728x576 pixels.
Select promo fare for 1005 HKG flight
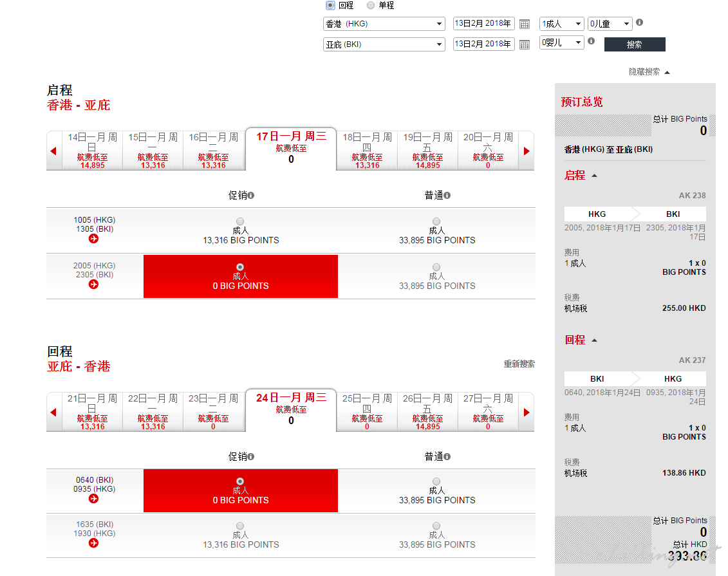pos(240,221)
